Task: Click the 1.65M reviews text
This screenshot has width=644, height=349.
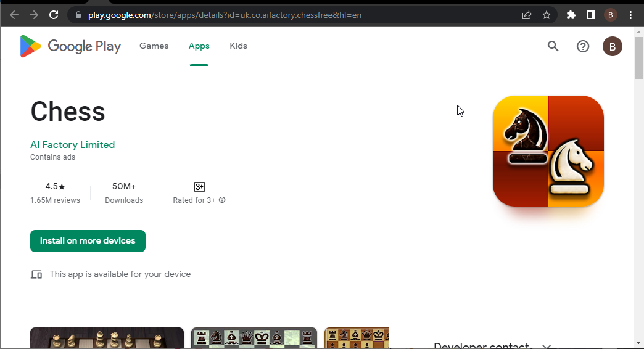Action: pyautogui.click(x=55, y=200)
